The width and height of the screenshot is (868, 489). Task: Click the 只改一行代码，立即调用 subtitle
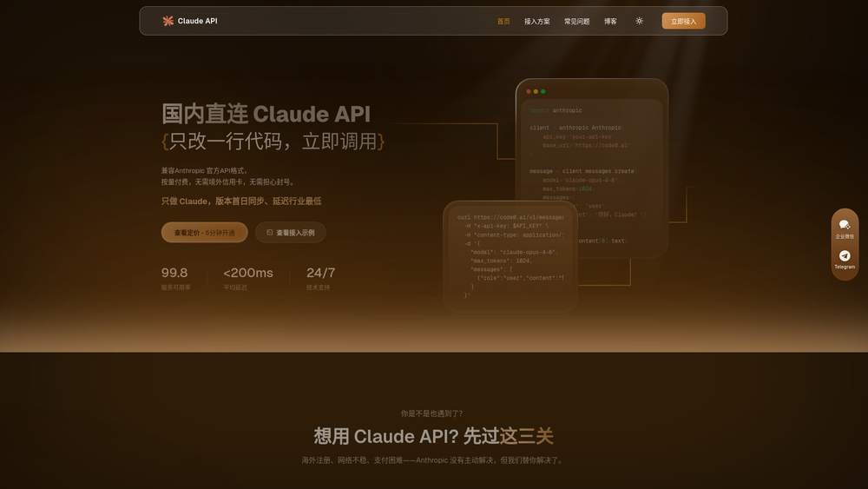coord(273,142)
